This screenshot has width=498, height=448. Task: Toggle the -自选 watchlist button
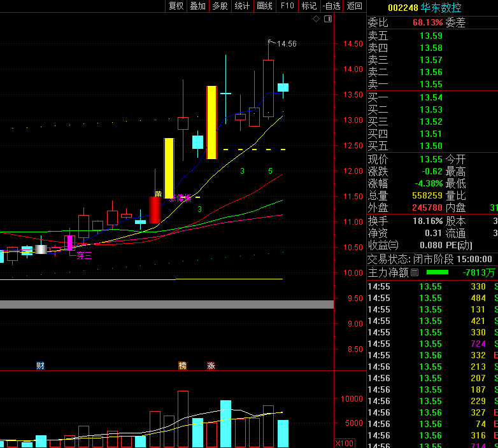332,6
